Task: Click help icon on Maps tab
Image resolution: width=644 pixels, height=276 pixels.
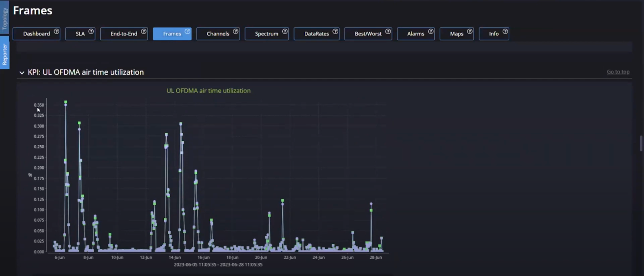Action: (x=469, y=31)
